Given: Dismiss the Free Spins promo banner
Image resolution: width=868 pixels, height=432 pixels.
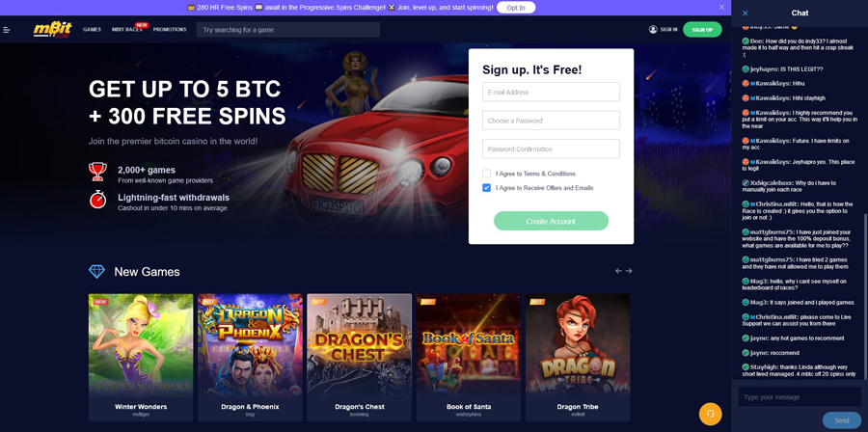Looking at the screenshot, I should click(721, 7).
